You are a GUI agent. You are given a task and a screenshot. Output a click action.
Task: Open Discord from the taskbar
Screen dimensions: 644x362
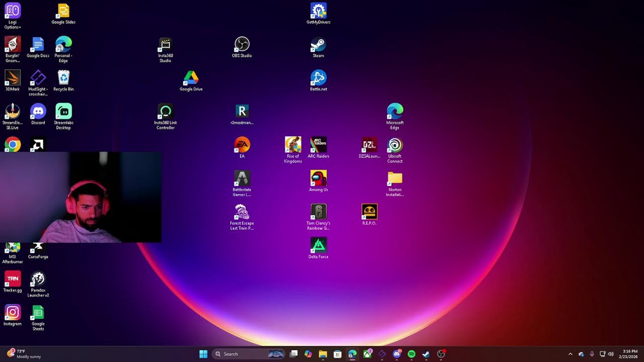pyautogui.click(x=397, y=354)
